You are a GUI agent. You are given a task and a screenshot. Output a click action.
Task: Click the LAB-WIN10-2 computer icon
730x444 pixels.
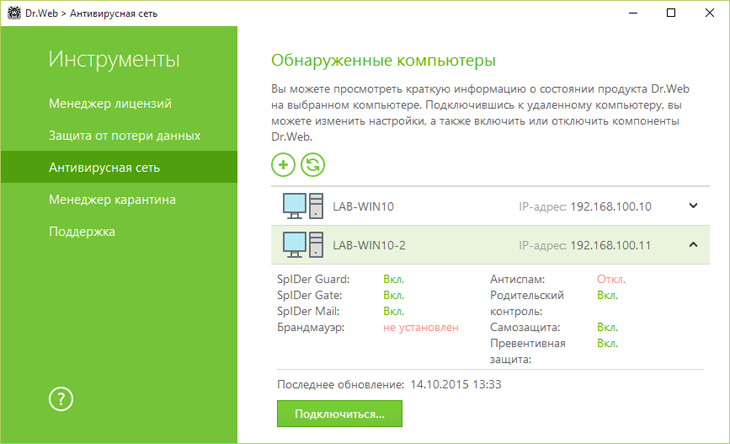[x=303, y=245]
